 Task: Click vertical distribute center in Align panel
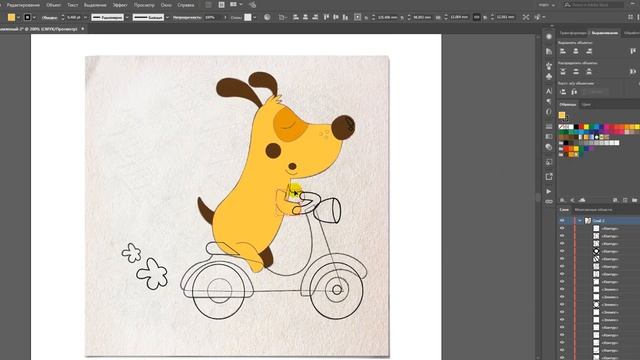tap(576, 71)
